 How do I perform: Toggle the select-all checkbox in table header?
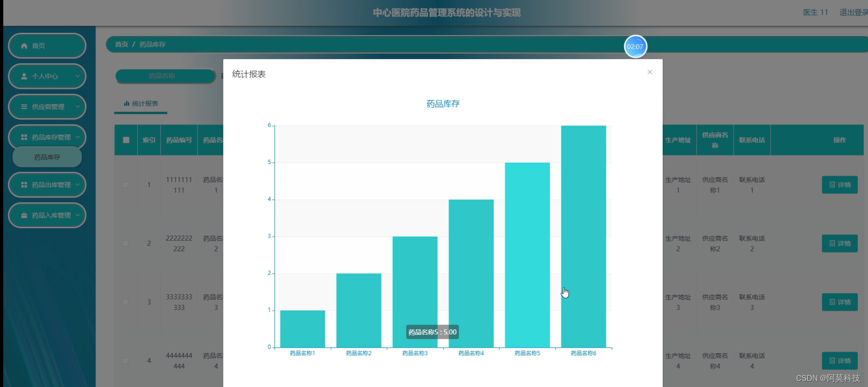tap(126, 140)
